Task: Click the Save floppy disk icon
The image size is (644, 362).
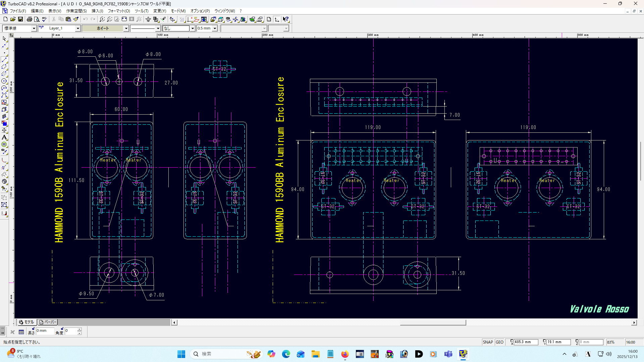Action: pyautogui.click(x=20, y=19)
